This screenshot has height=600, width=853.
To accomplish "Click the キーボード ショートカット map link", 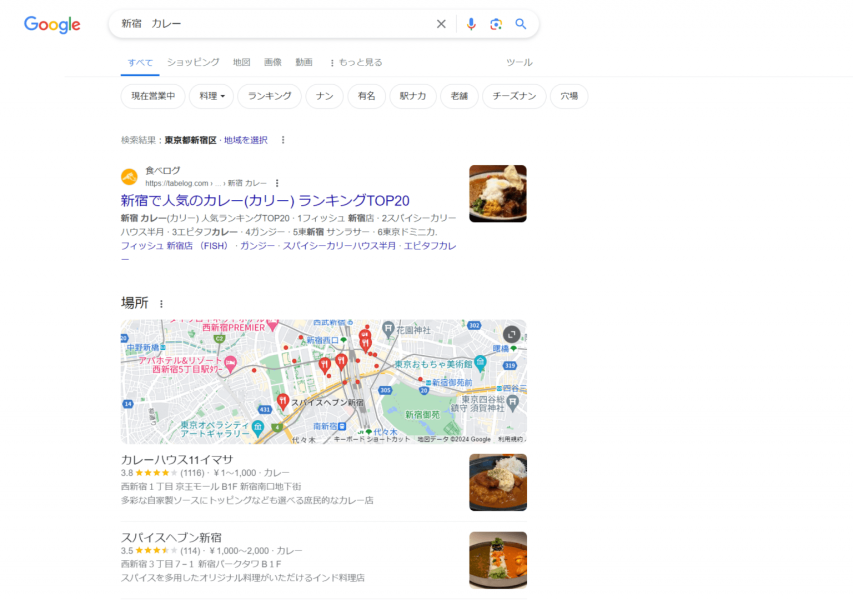I will (x=372, y=439).
